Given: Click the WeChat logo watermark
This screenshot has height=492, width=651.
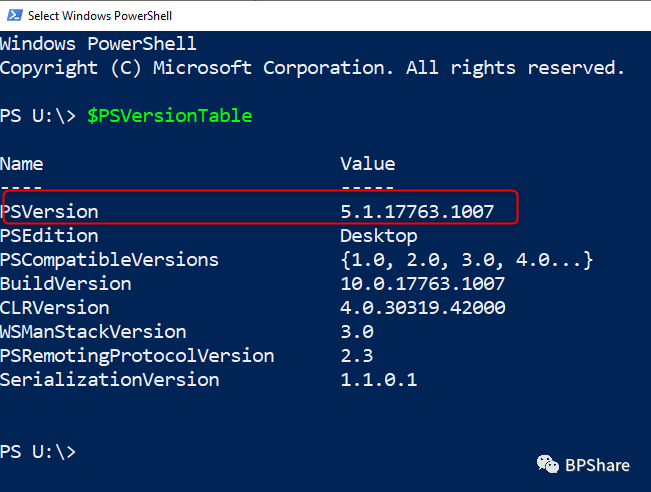Looking at the screenshot, I should 549,463.
